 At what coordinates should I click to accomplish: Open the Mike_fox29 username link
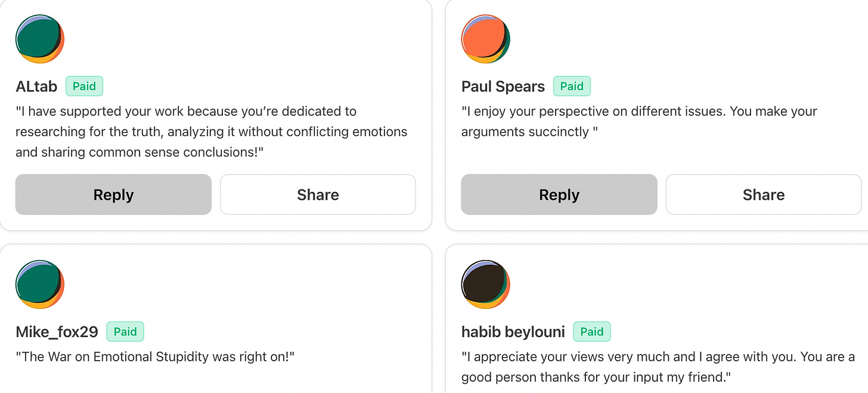click(x=57, y=332)
